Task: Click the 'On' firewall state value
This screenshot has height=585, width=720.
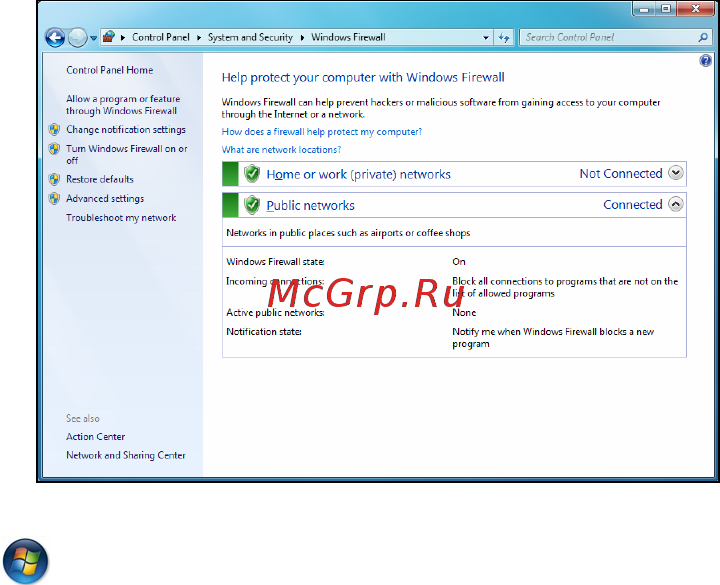Action: (459, 262)
